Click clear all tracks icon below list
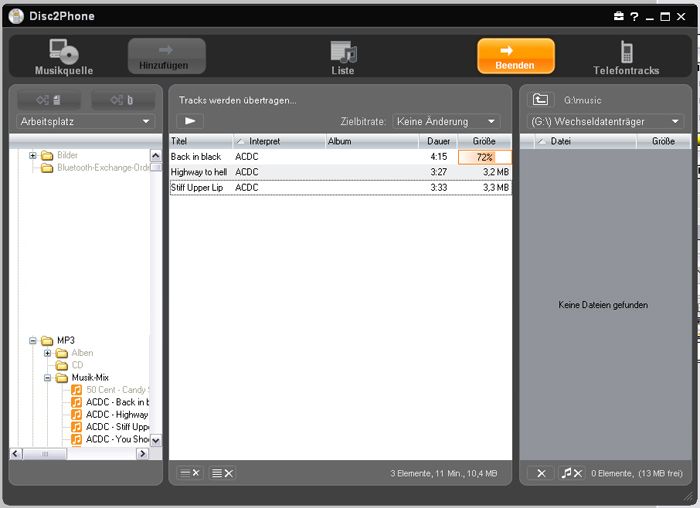This screenshot has height=508, width=700. point(222,473)
